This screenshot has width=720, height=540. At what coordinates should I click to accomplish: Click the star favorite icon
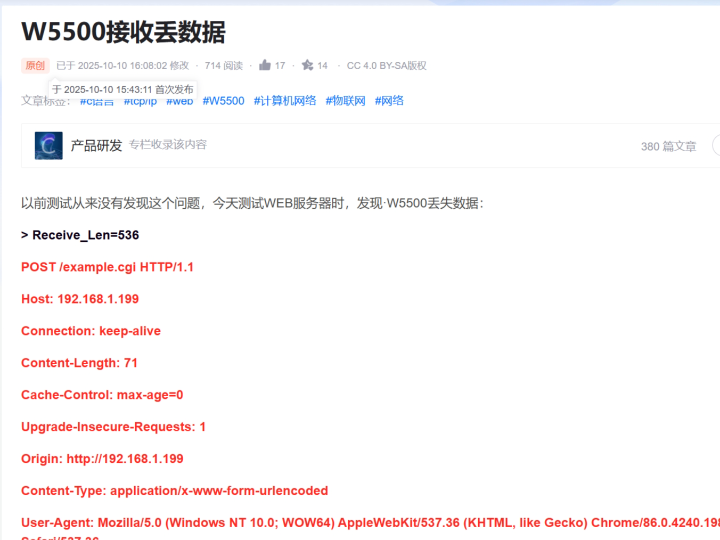coord(307,65)
